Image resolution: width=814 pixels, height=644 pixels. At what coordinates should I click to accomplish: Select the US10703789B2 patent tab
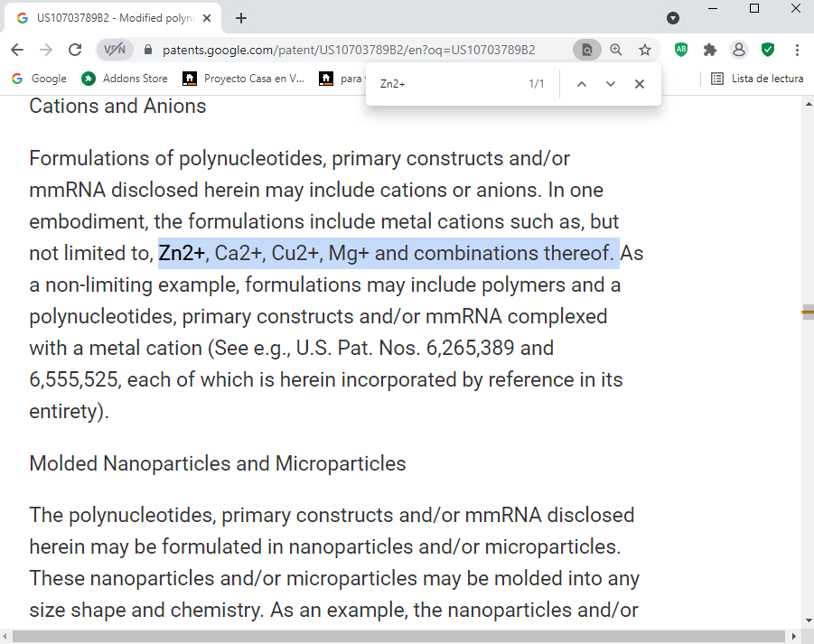point(113,18)
